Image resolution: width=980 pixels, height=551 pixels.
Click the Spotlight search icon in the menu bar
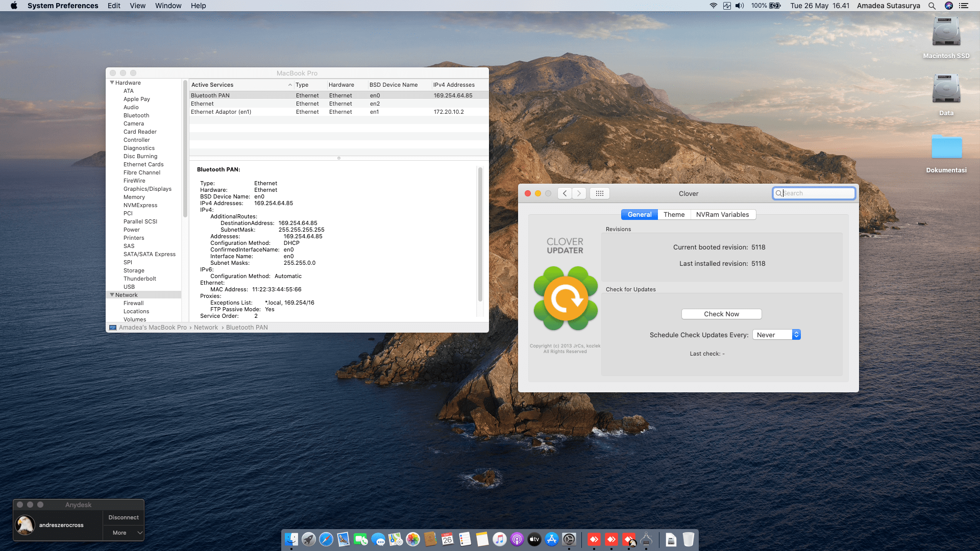(932, 6)
